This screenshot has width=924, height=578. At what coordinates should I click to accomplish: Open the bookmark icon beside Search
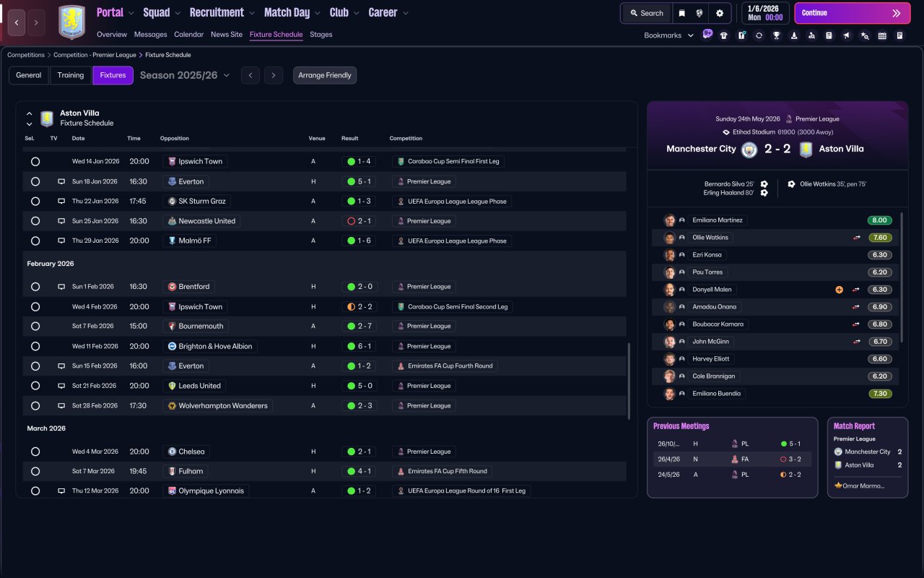coord(682,13)
